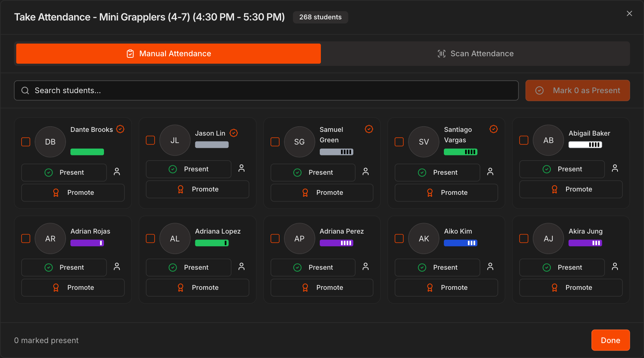Image resolution: width=644 pixels, height=358 pixels.
Task: Open profile icon for Akira Jung
Action: (x=615, y=267)
